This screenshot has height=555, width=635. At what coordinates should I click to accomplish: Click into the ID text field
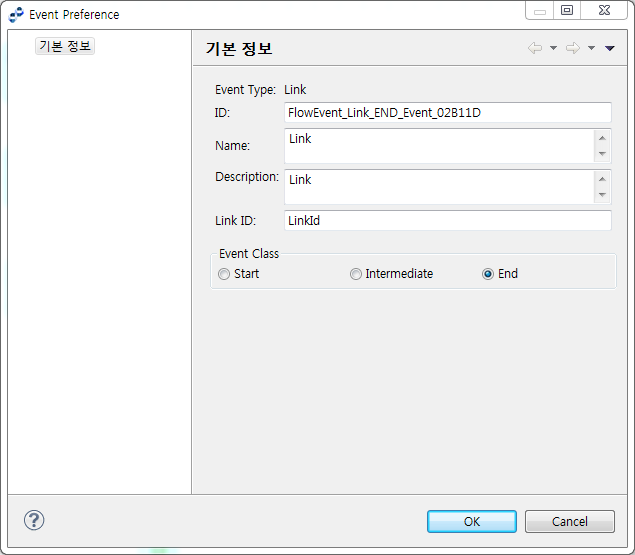click(447, 113)
